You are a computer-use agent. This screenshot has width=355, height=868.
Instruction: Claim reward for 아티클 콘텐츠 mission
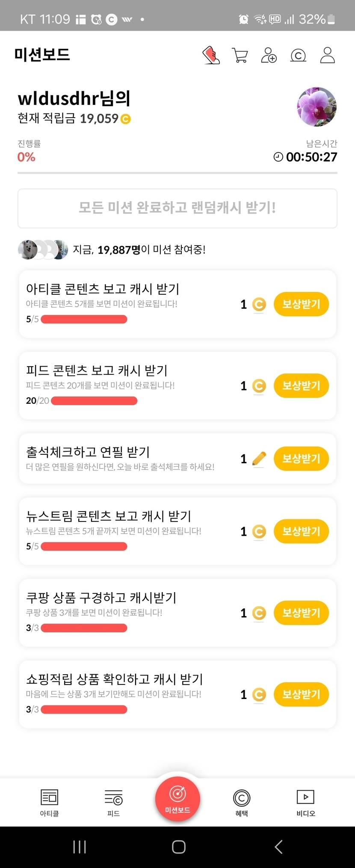[301, 304]
